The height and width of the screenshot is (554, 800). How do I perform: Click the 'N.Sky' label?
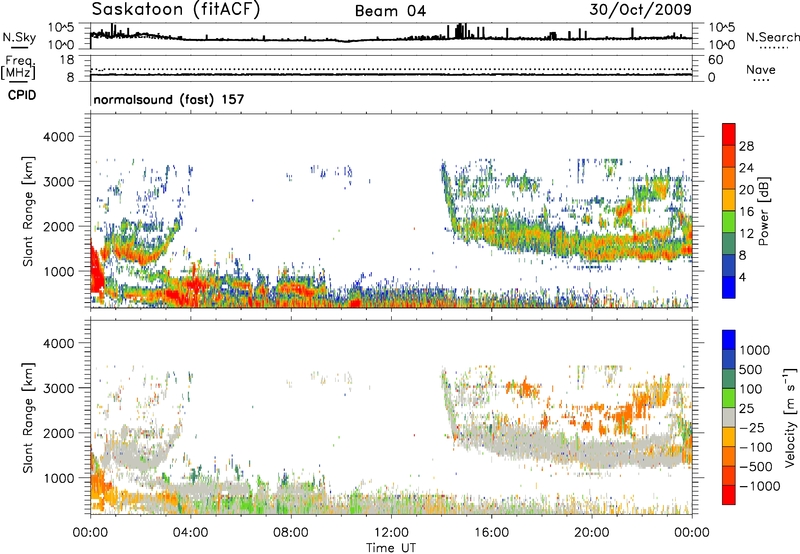(x=19, y=37)
